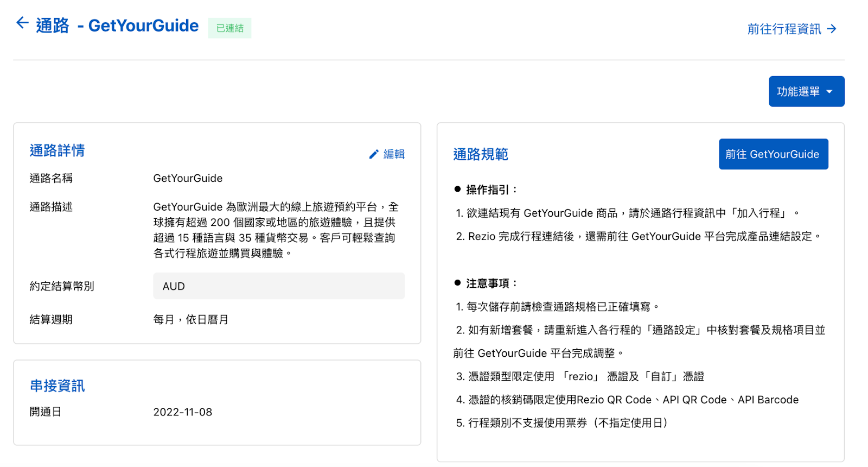Click the 結算週期 label
The height and width of the screenshot is (467, 868).
click(51, 319)
